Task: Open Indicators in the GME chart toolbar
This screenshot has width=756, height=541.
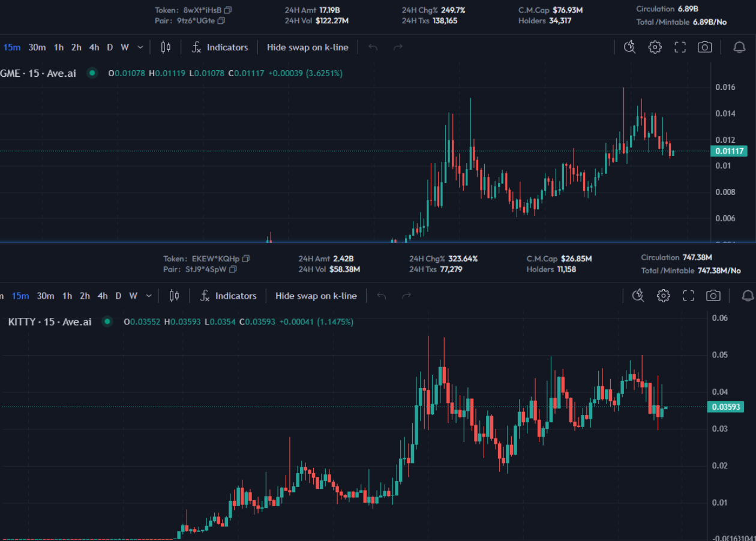Action: coord(220,47)
